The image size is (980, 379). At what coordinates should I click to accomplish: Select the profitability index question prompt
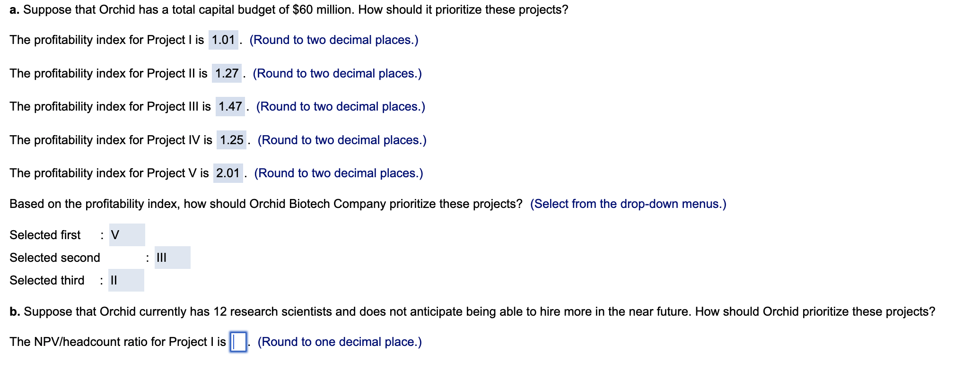(x=264, y=204)
